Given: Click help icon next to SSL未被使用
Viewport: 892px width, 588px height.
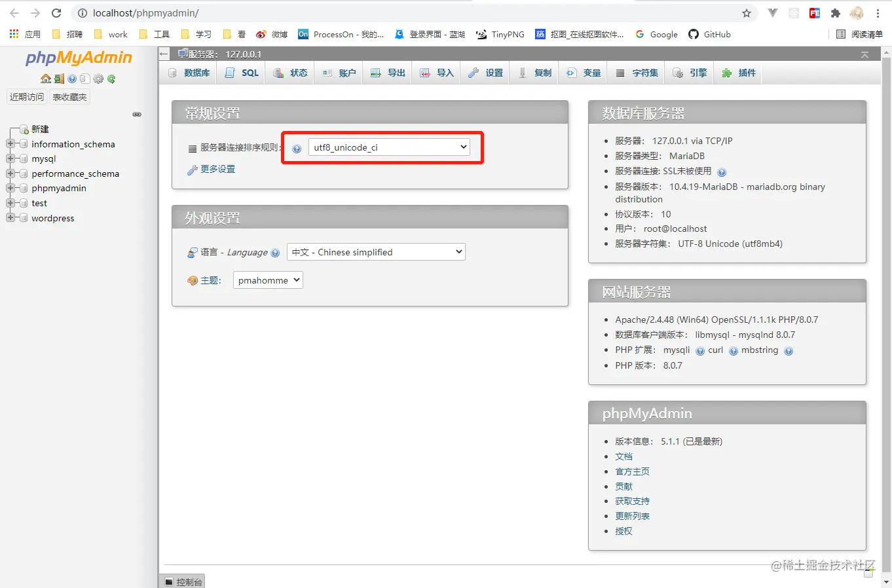Looking at the screenshot, I should pyautogui.click(x=722, y=172).
